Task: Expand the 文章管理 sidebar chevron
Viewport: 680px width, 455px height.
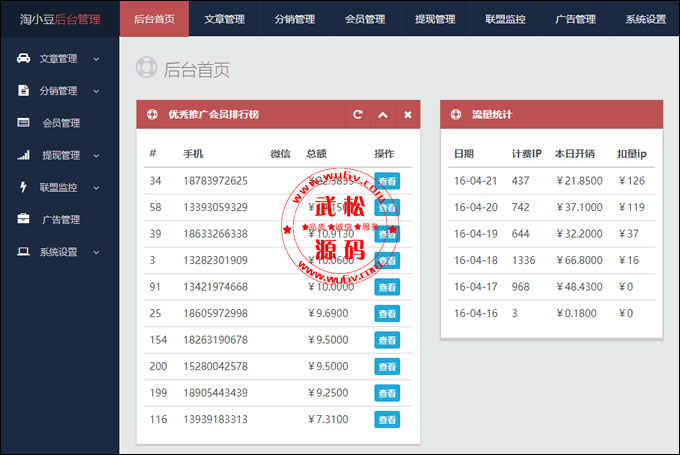Action: click(96, 59)
